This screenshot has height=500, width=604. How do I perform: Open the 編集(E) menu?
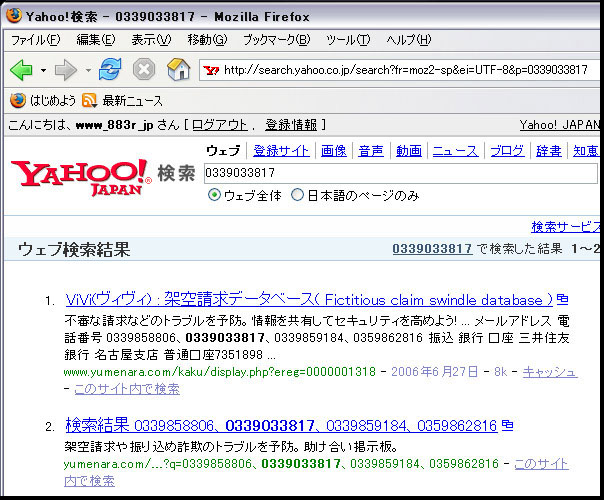pos(96,40)
